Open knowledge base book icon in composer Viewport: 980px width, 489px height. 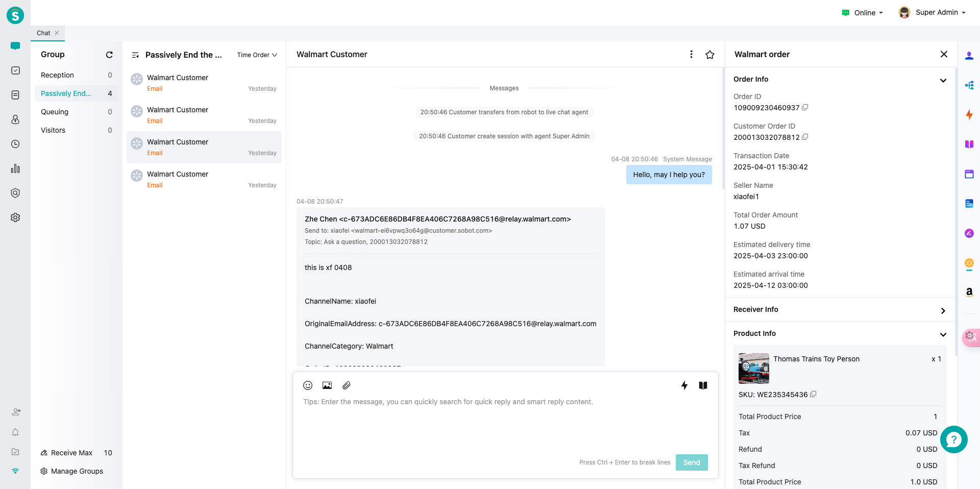click(x=703, y=385)
